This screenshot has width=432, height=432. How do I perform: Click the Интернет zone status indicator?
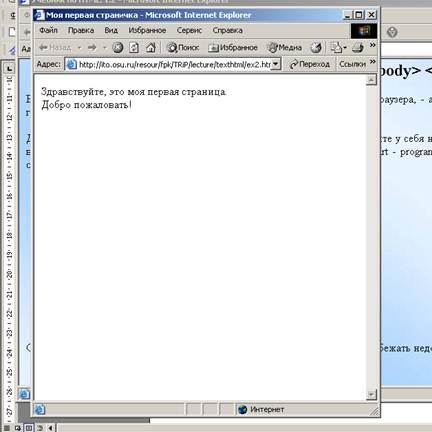pos(261,409)
